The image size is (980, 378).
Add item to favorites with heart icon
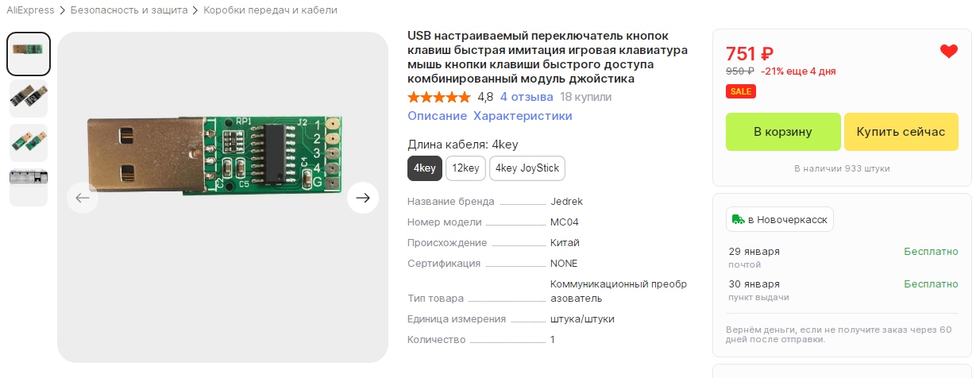(948, 52)
